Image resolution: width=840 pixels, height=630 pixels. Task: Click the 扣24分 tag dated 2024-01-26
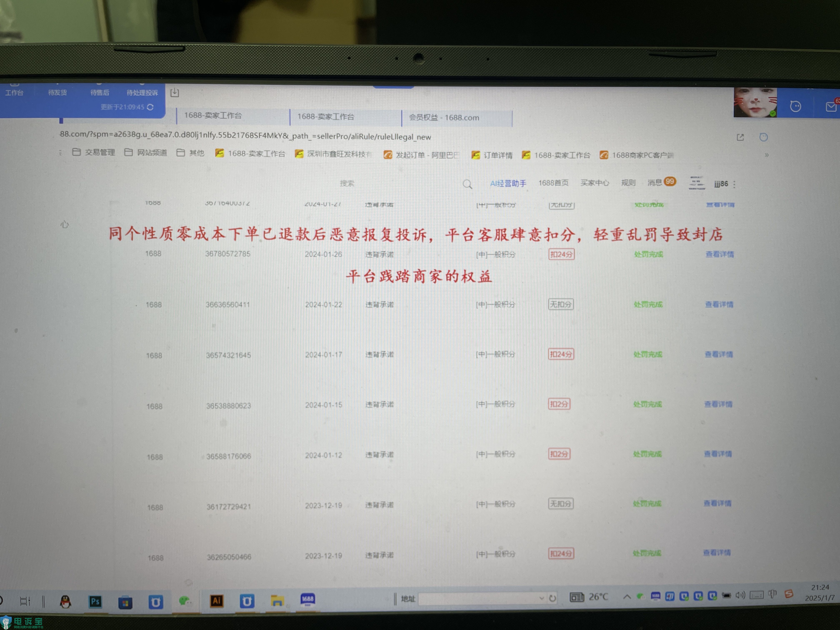561,254
